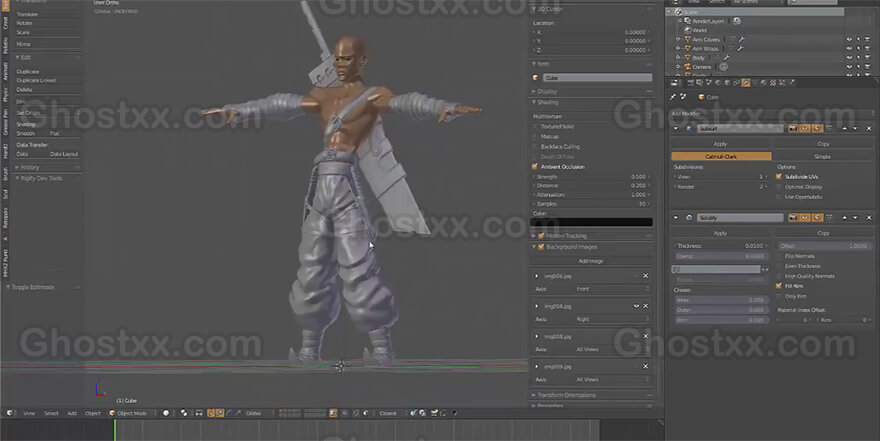The height and width of the screenshot is (441, 880).
Task: Hide Arm Covers with its eye icon
Action: 849,40
